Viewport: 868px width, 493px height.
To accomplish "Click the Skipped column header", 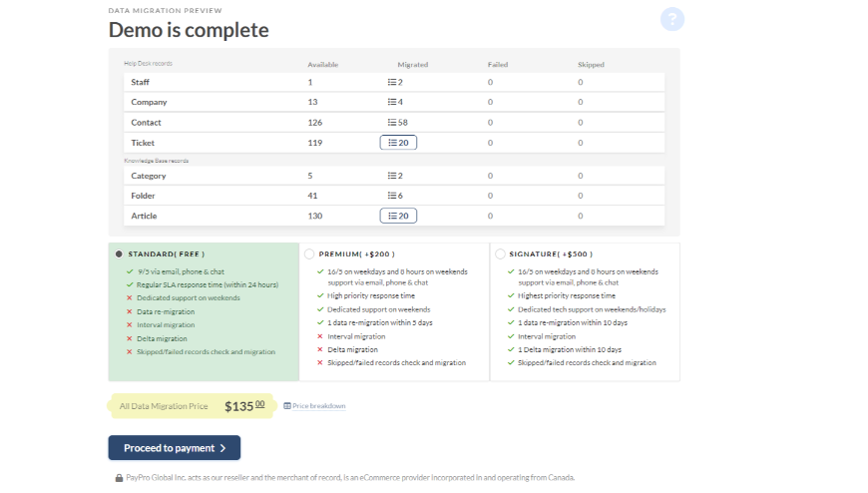I will [x=591, y=65].
